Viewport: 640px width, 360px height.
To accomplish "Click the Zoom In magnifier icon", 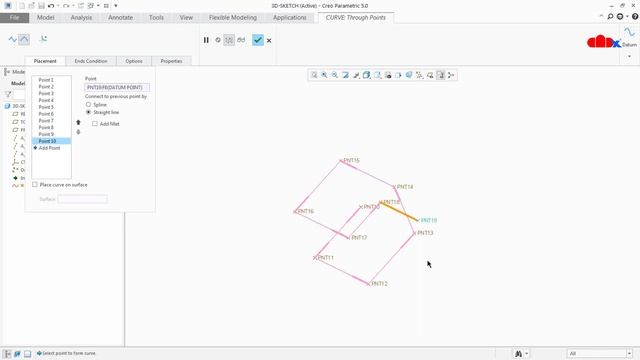I will click(x=324, y=75).
